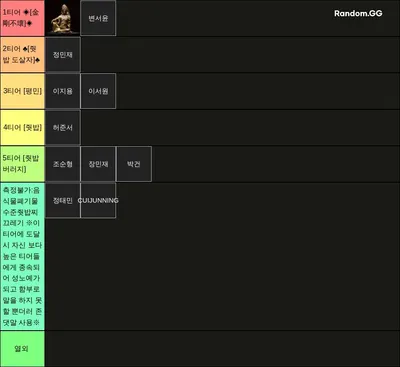Click the golden seated statue image in 1티어
The height and width of the screenshot is (367, 400).
click(63, 18)
